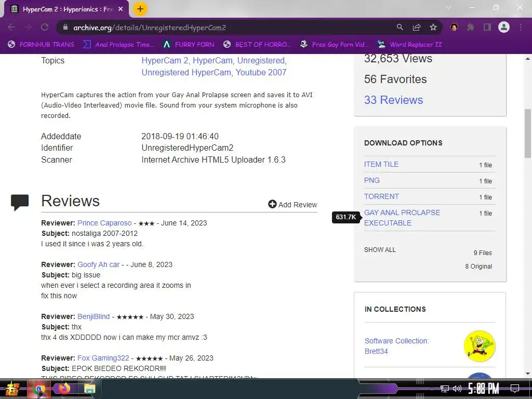Download the PNG file option

pos(372,180)
